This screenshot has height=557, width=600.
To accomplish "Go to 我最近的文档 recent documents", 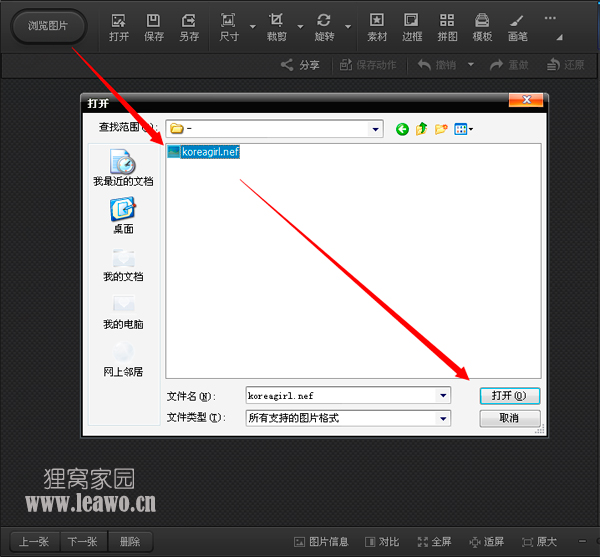I will coord(123,168).
